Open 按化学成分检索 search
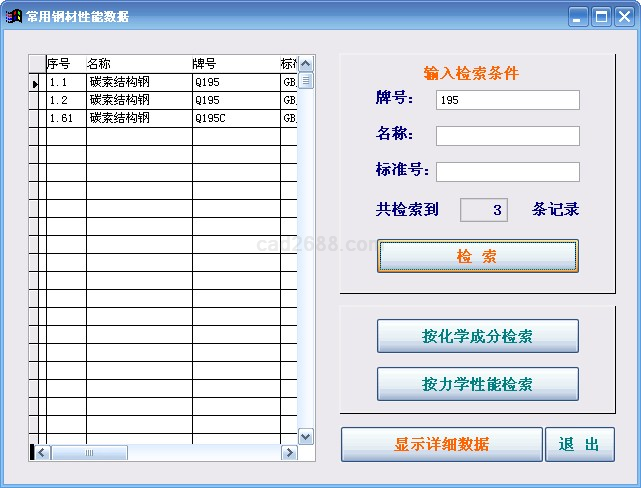 (x=477, y=336)
